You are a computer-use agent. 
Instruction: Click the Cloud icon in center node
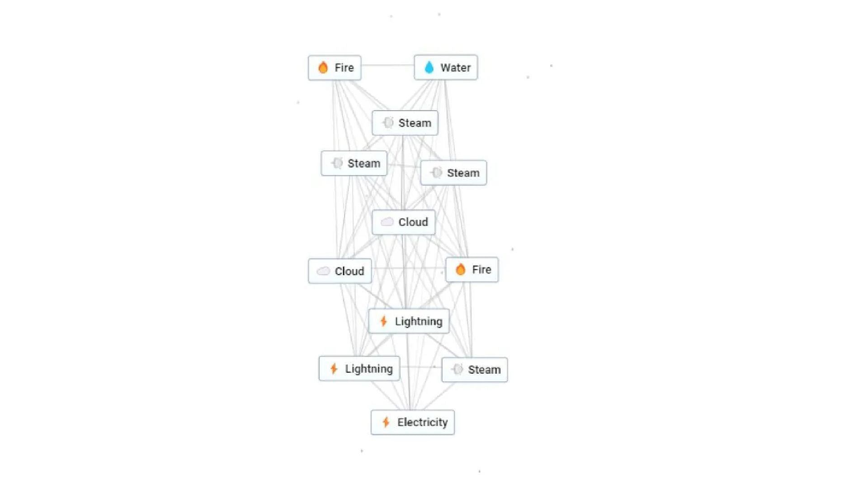(x=387, y=222)
